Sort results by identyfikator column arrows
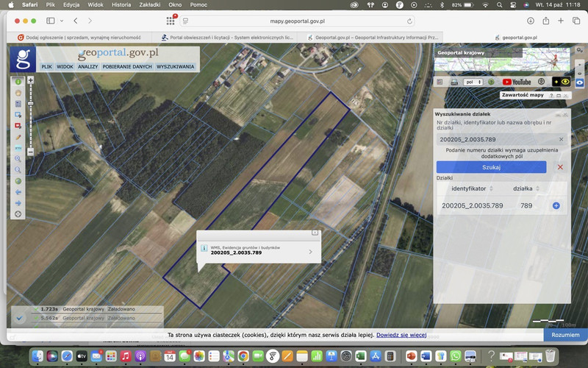 [x=491, y=188]
